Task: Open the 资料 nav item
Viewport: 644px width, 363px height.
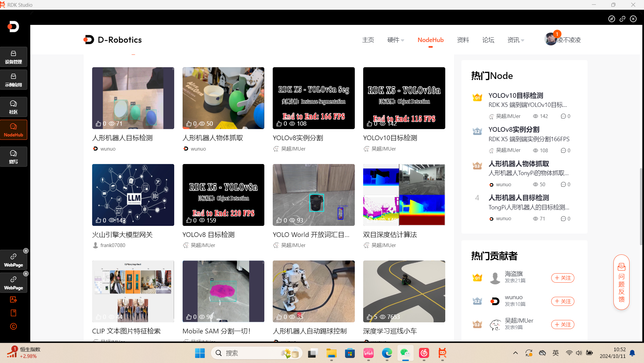Action: coord(463,40)
